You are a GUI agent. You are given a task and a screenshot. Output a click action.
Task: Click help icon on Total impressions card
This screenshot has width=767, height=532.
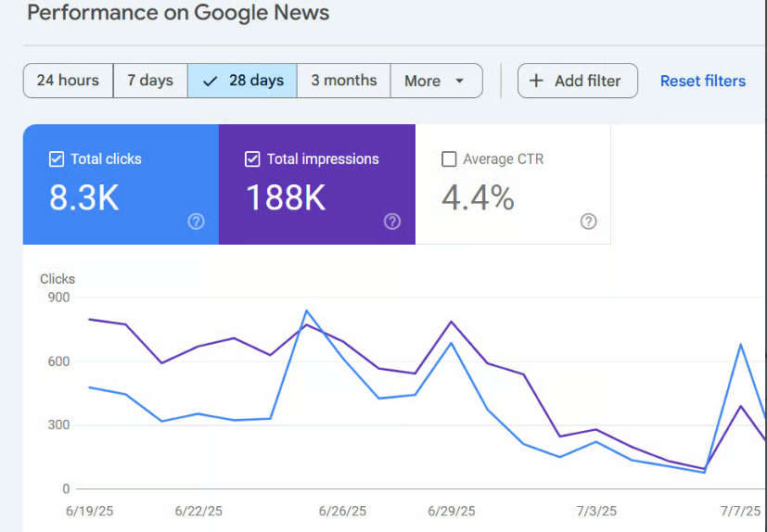click(x=392, y=222)
